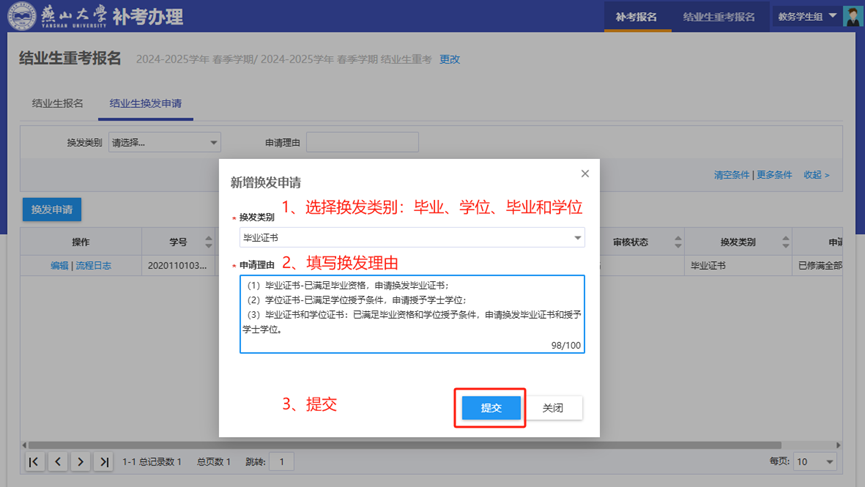The height and width of the screenshot is (487, 865).
Task: Click the 提交 button
Action: 491,408
